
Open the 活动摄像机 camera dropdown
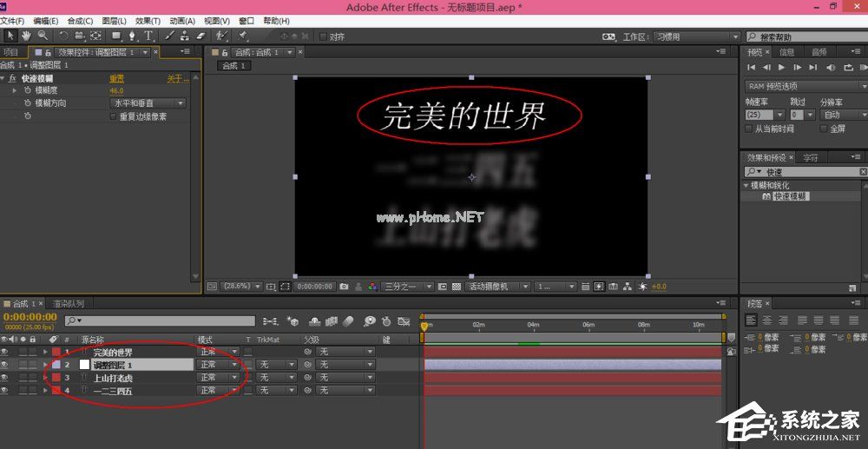[496, 287]
